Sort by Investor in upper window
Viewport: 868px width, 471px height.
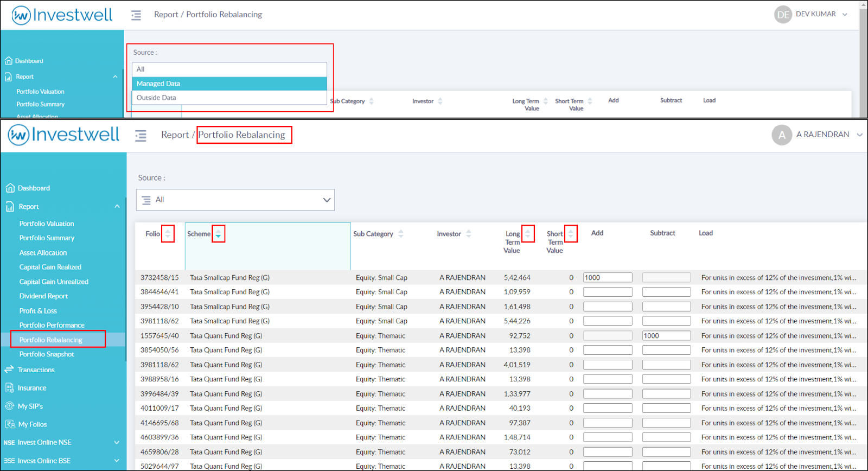point(440,101)
